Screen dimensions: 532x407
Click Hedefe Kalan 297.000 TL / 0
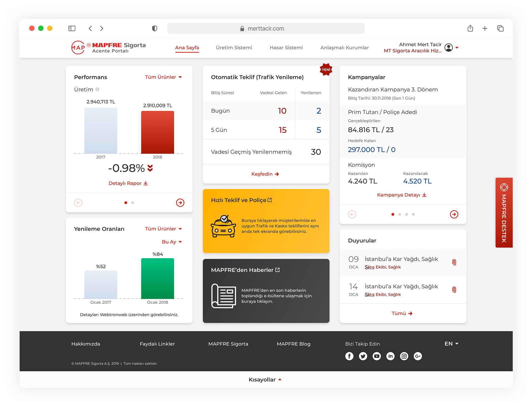(372, 150)
